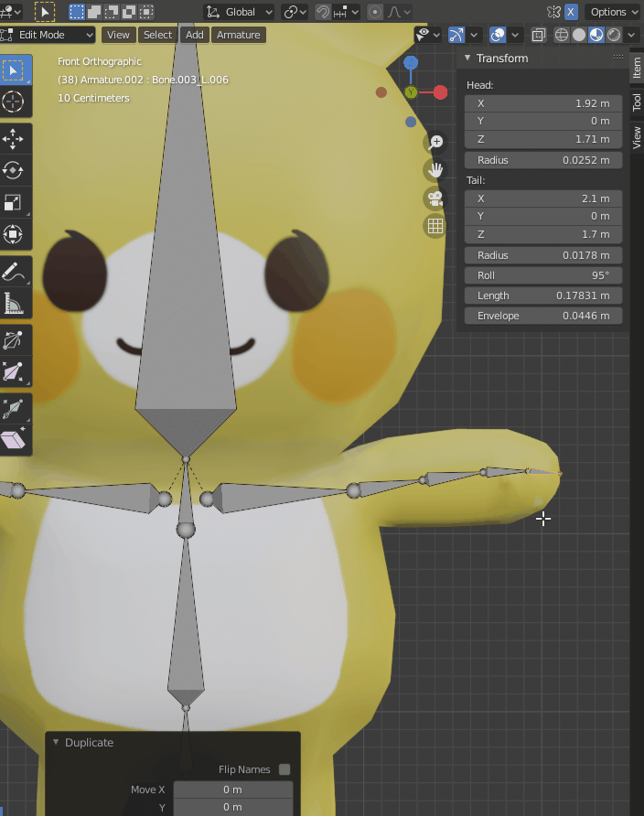The image size is (644, 816).
Task: Toggle viewport overlays
Action: [498, 35]
